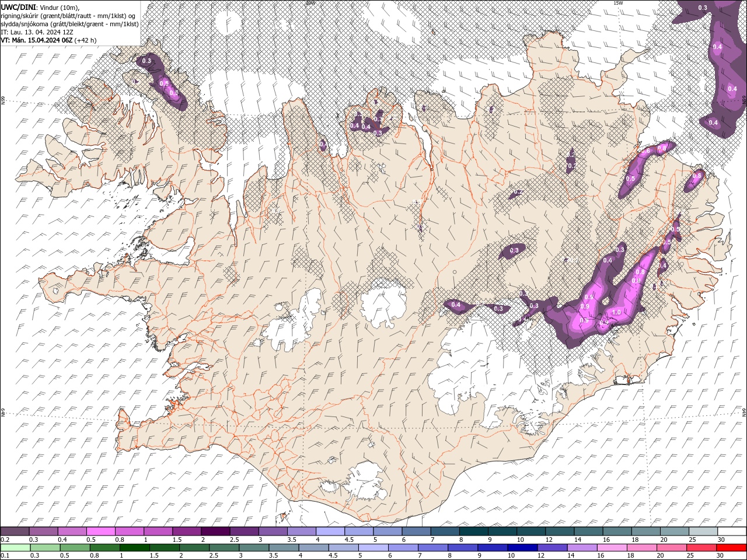Select the deep blue 10 swatch, lower legend
Screen dimensions: 747x560
(522, 548)
